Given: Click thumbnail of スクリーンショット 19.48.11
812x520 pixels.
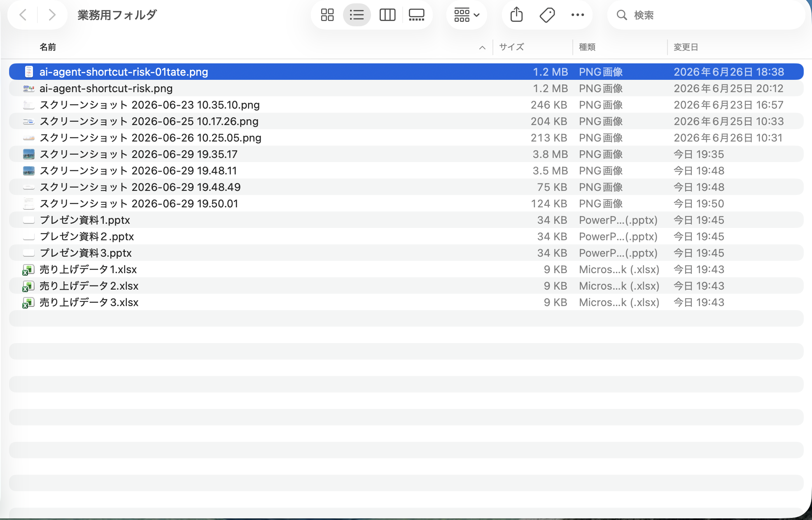Looking at the screenshot, I should (29, 171).
